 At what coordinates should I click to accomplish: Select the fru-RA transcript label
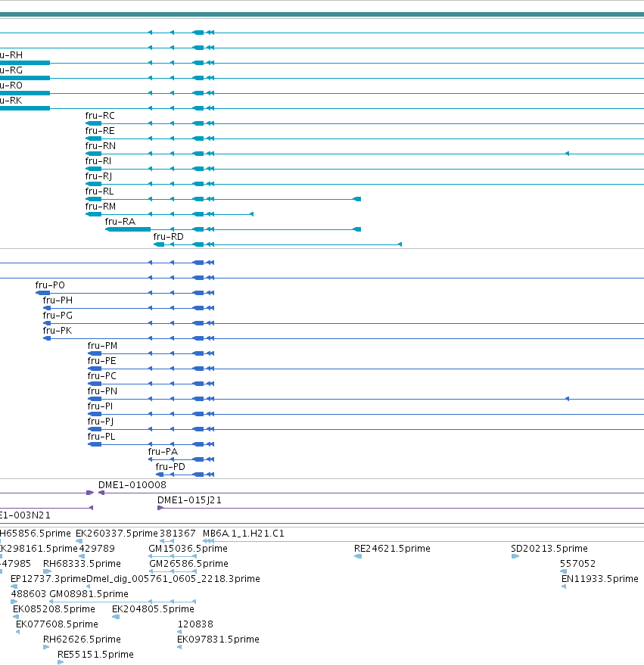pyautogui.click(x=120, y=221)
